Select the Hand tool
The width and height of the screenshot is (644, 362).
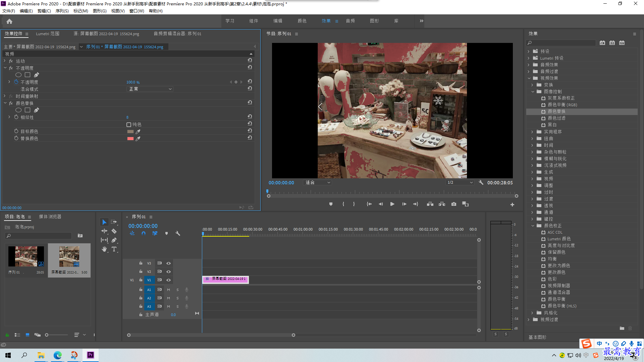coord(104,249)
